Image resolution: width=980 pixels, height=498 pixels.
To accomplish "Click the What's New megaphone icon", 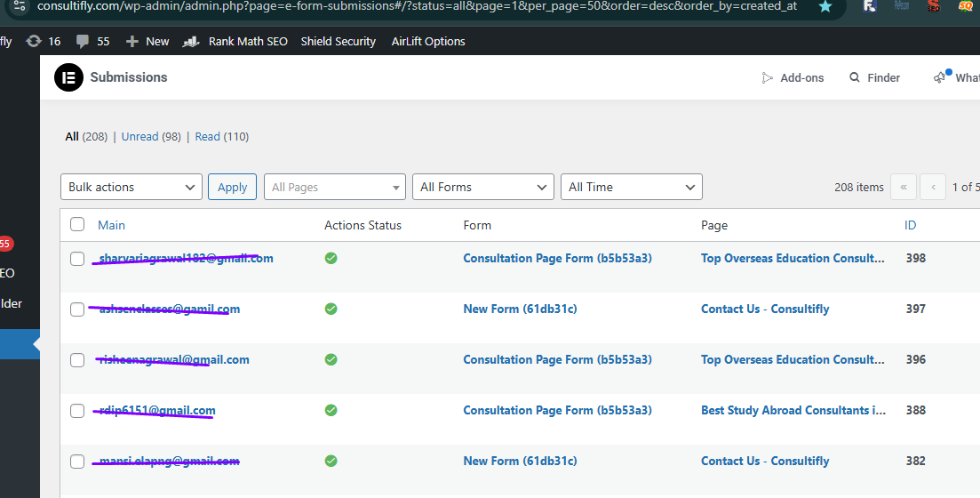I will point(939,77).
